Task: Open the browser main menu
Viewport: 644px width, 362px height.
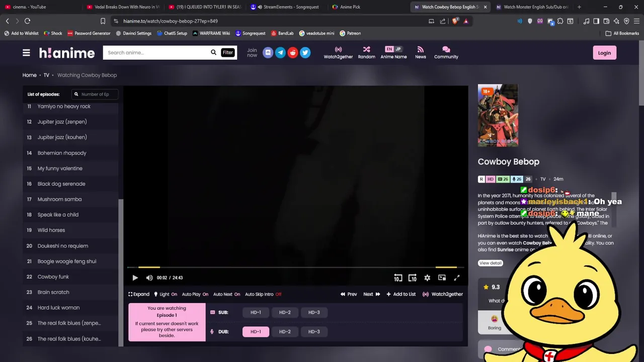Action: click(x=636, y=21)
